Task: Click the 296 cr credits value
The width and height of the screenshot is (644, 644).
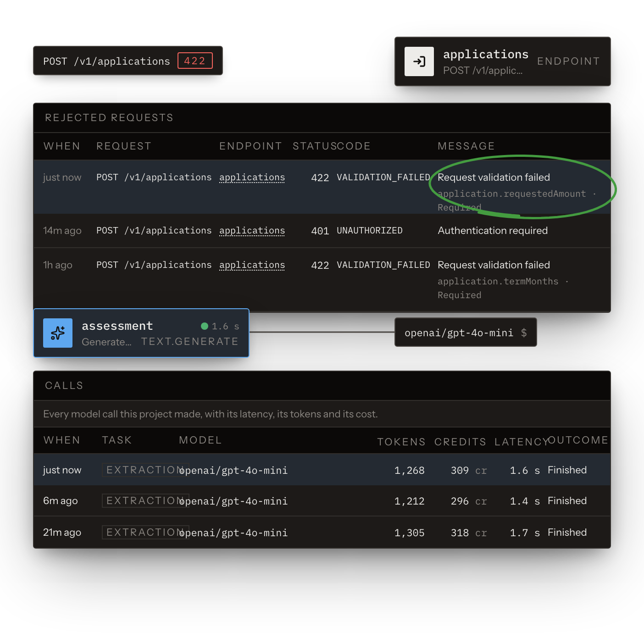Action: tap(469, 501)
